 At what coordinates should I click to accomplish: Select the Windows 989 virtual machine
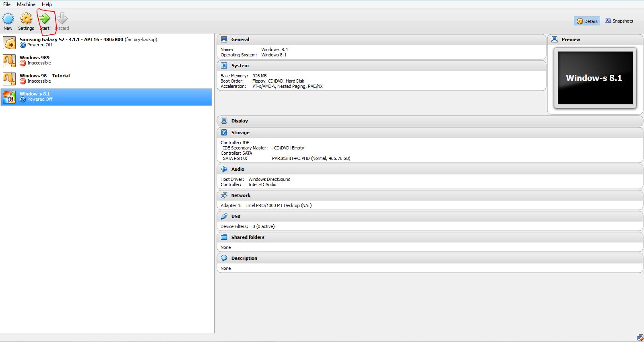pos(106,60)
